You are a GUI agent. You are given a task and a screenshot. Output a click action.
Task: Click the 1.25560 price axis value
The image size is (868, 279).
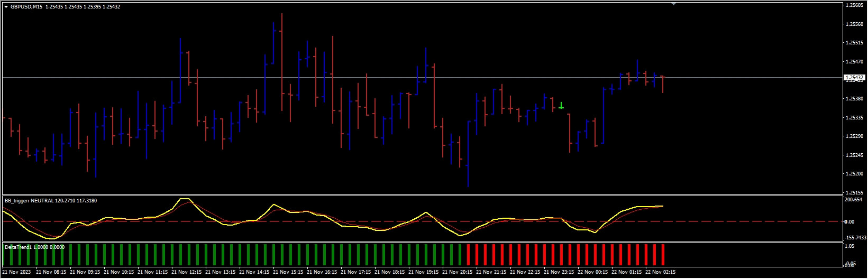[854, 24]
